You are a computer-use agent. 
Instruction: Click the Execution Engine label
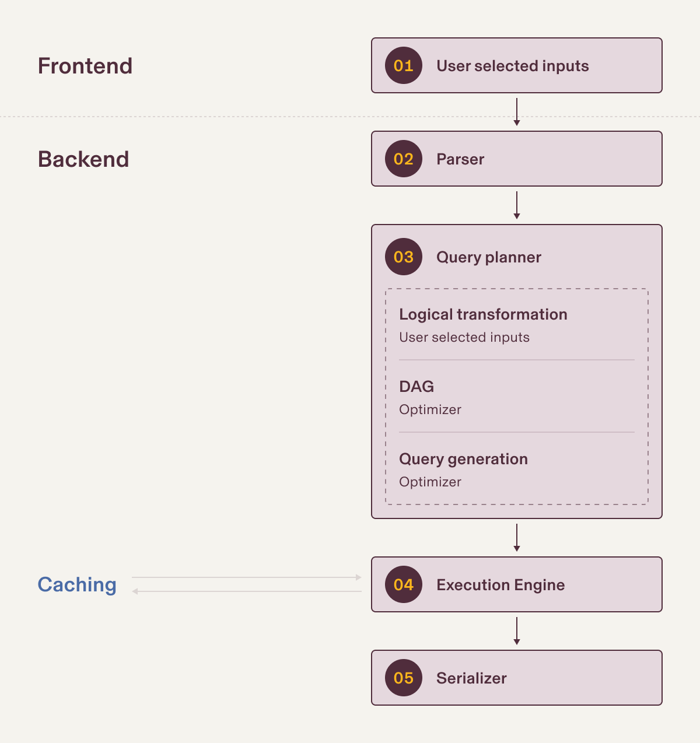coord(501,585)
